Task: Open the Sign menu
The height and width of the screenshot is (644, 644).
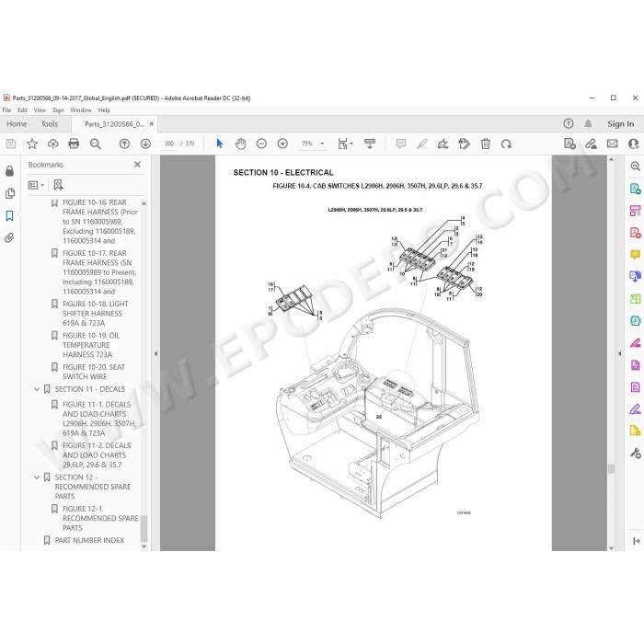Action: 58,110
